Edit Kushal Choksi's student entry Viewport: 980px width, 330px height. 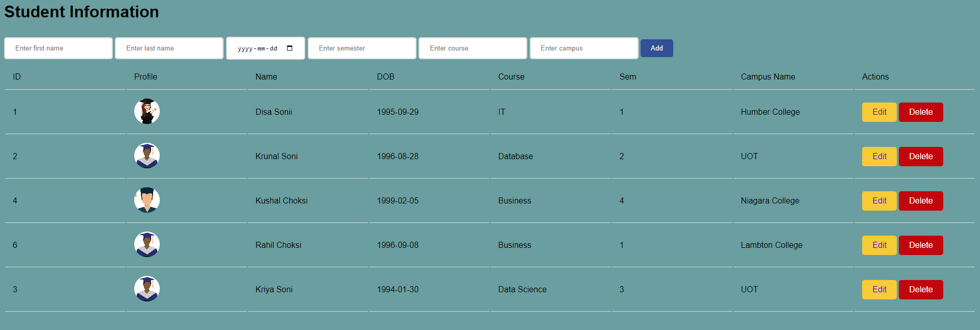[879, 201]
